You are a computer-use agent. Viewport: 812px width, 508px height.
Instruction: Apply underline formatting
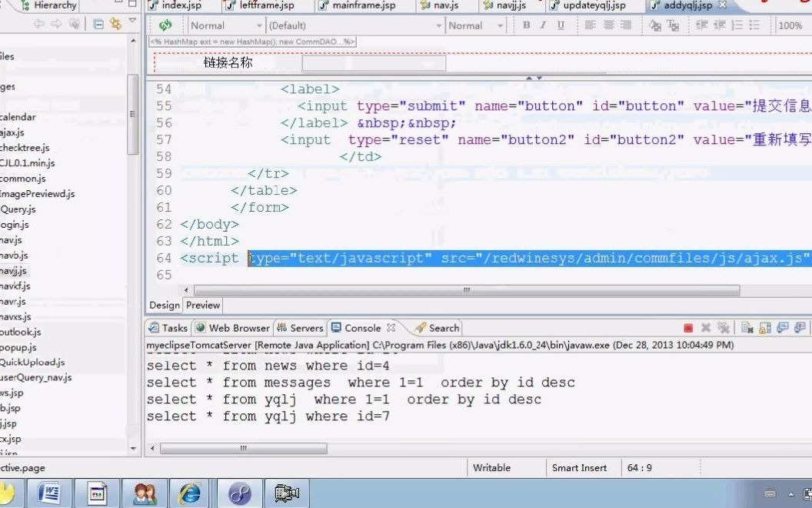[560, 25]
